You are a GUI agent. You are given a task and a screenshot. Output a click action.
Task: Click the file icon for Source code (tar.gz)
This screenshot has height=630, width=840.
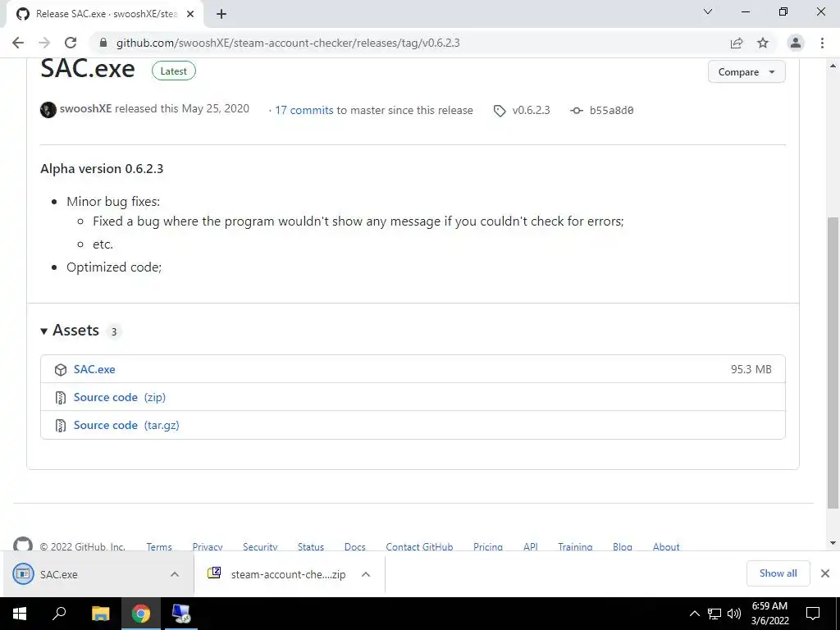click(x=61, y=426)
